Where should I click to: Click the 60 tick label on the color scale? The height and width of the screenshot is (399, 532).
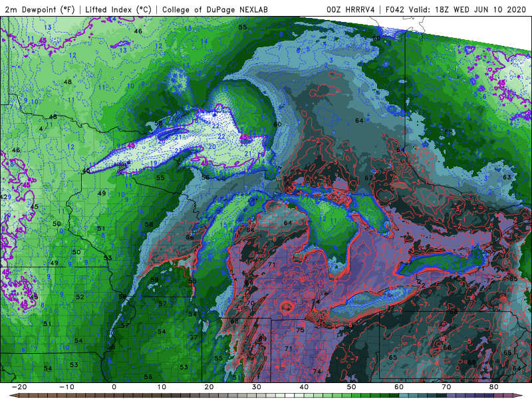[399, 387]
